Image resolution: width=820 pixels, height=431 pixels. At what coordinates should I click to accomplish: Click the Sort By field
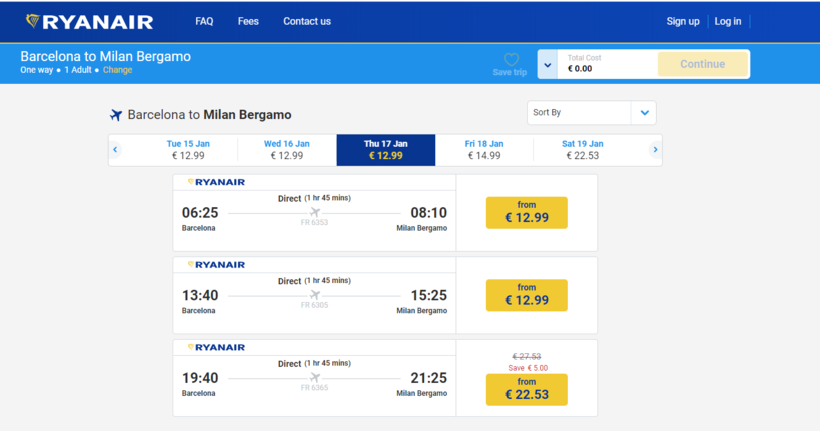point(591,112)
